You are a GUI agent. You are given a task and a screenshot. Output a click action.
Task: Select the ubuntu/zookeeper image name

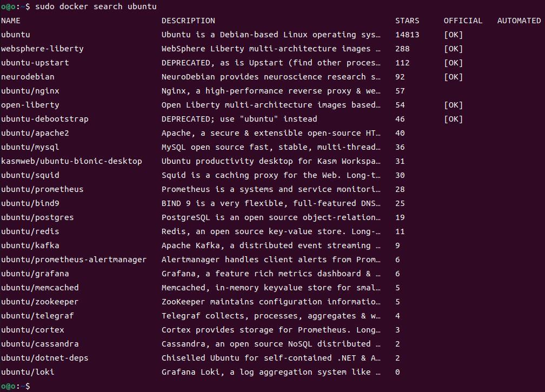point(40,302)
